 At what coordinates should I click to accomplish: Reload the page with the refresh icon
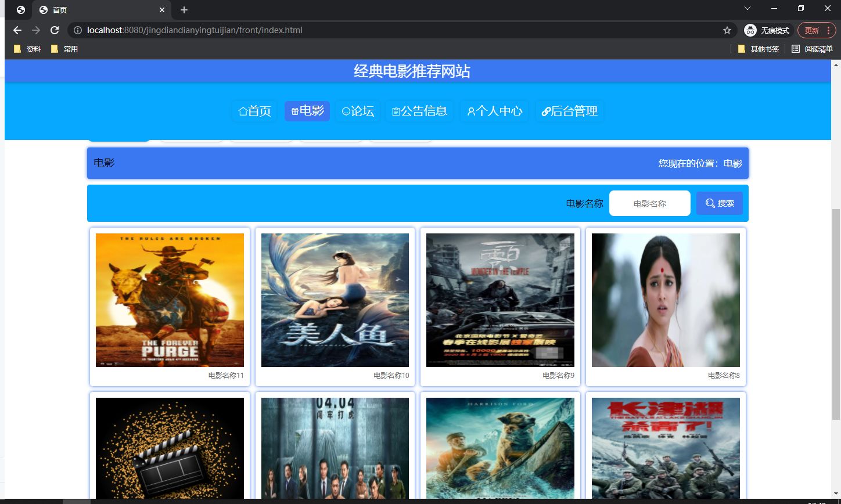tap(55, 30)
